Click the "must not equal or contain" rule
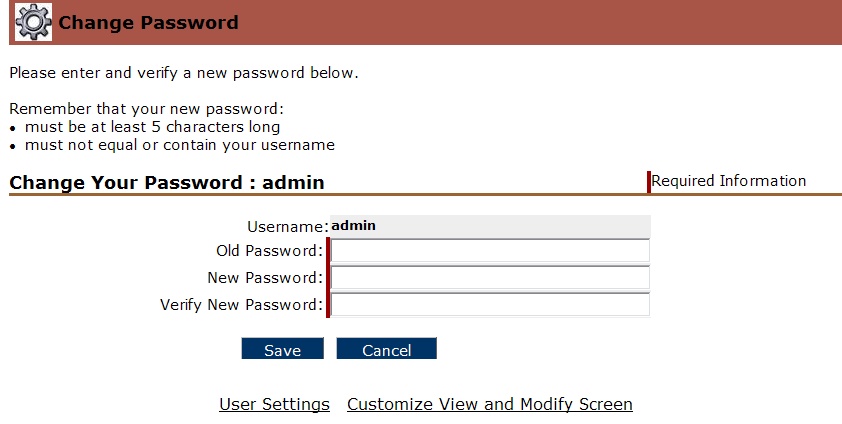Image resolution: width=842 pixels, height=424 pixels. pyautogui.click(x=177, y=145)
